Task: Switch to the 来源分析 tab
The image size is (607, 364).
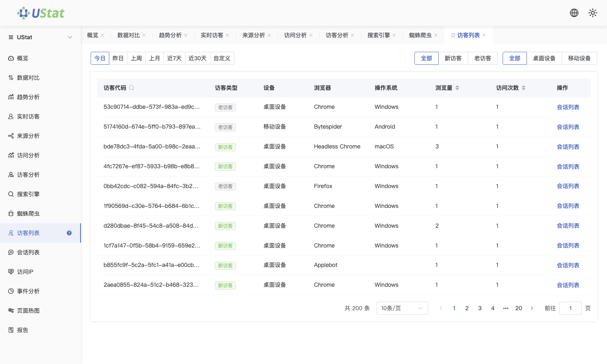Action: pyautogui.click(x=254, y=35)
